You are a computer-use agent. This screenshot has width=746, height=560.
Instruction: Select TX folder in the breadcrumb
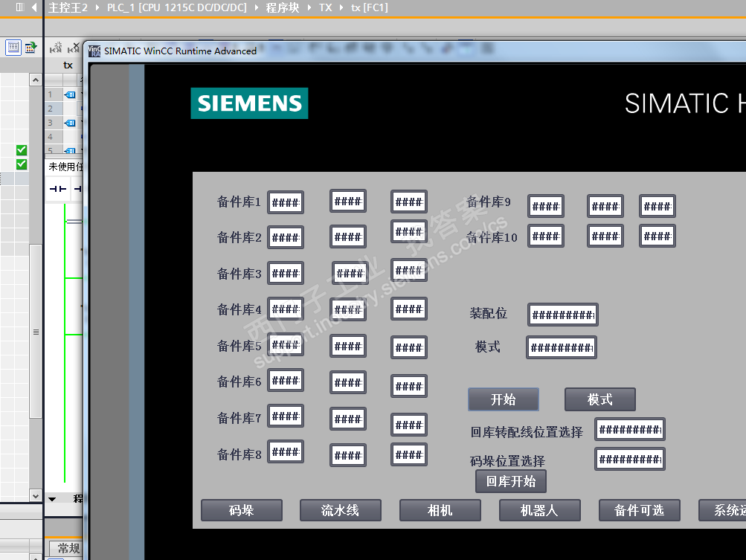[x=326, y=7]
